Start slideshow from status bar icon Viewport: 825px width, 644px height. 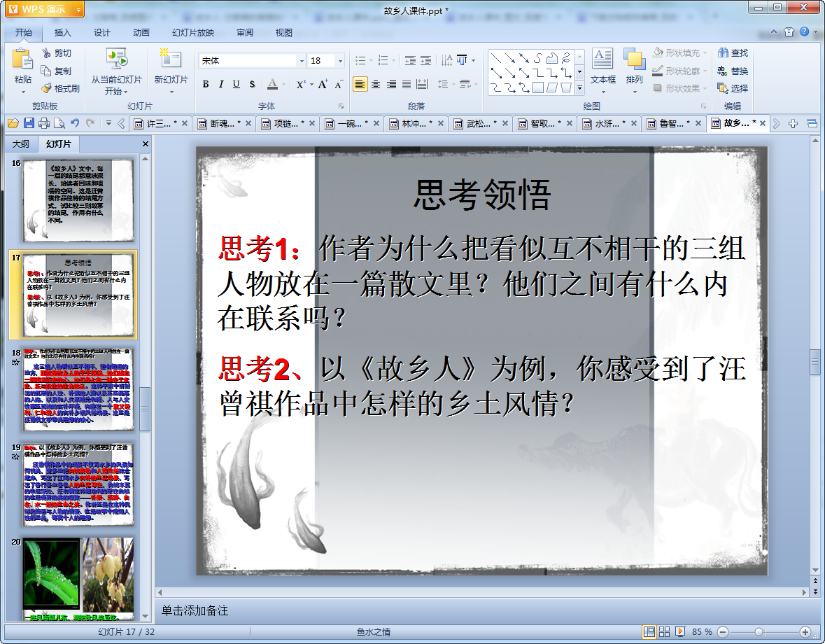click(x=679, y=631)
